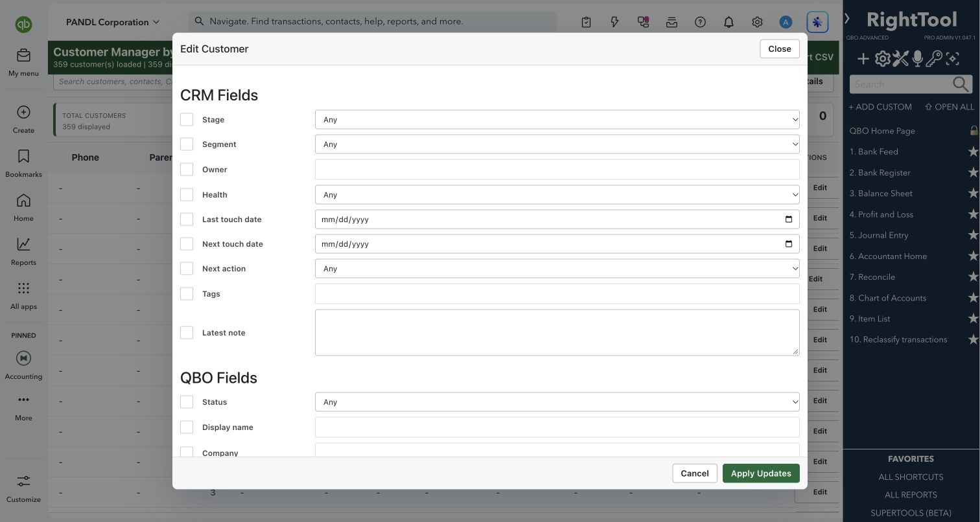980x522 pixels.
Task: Click RightTool wrench tools icon
Action: (900, 59)
